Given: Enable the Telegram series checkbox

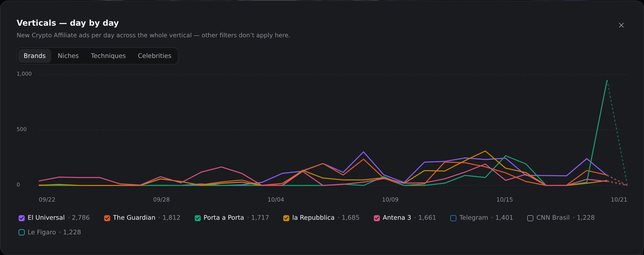Looking at the screenshot, I should [x=453, y=218].
